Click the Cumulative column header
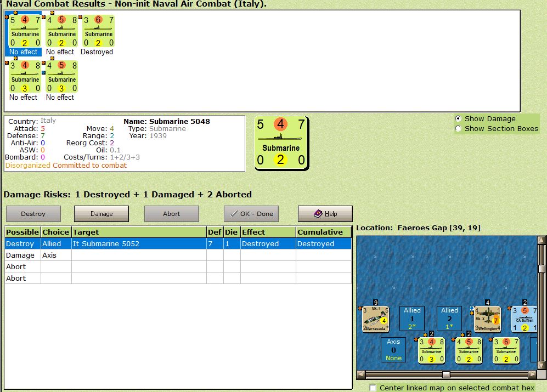547x392 pixels. click(x=323, y=232)
